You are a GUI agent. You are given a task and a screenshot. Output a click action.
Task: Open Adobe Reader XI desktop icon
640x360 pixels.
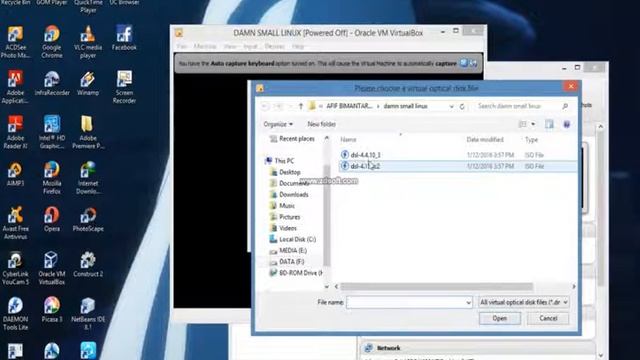(x=15, y=132)
